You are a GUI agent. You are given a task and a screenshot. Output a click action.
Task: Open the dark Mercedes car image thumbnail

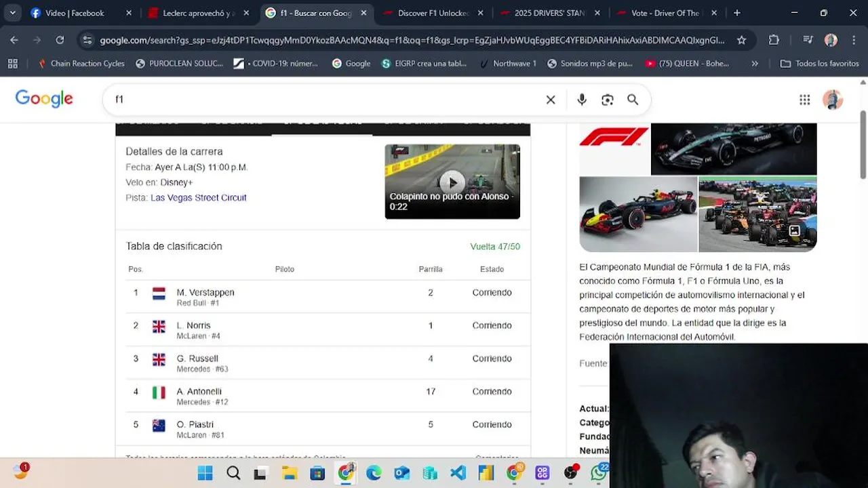coord(734,149)
